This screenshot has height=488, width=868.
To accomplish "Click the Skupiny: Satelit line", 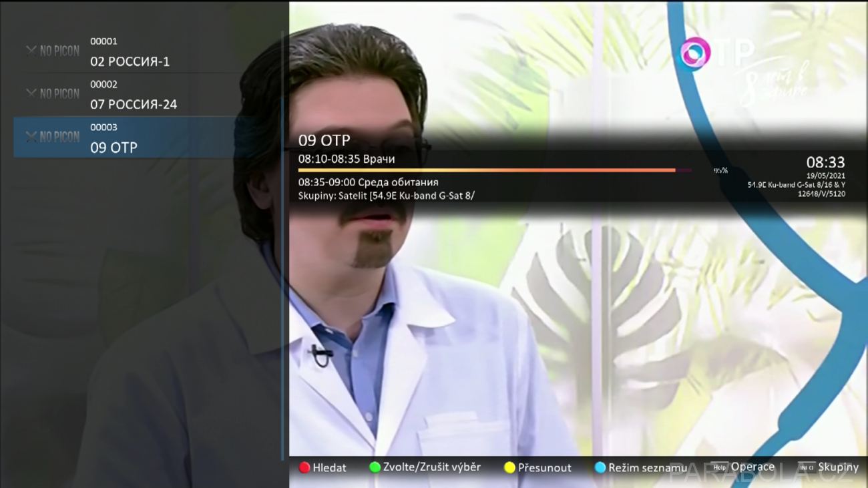I will (x=387, y=196).
